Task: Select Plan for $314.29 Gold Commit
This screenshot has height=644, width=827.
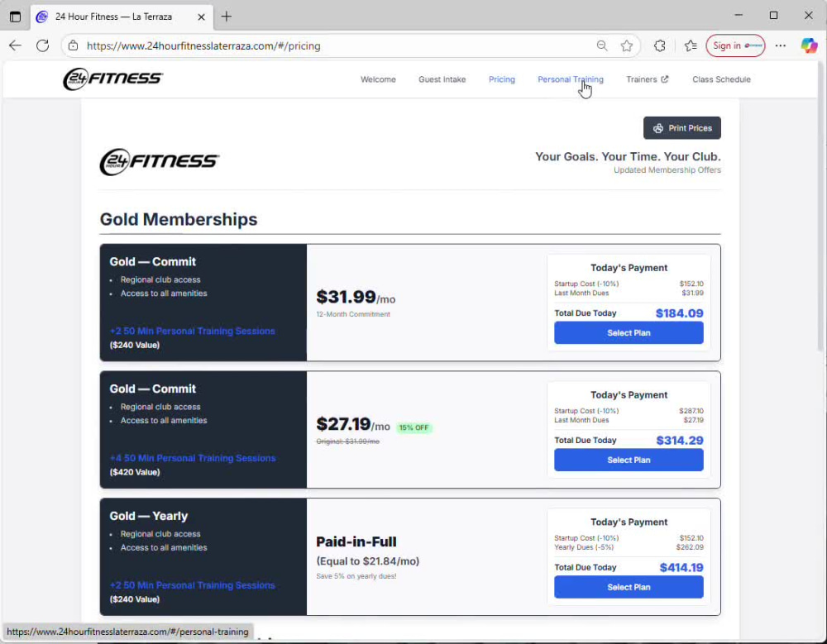Action: click(x=629, y=460)
